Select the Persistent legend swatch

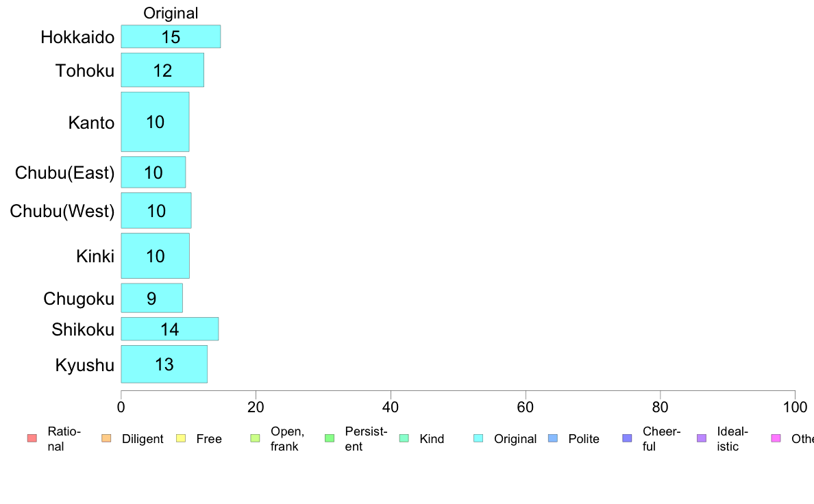329,438
